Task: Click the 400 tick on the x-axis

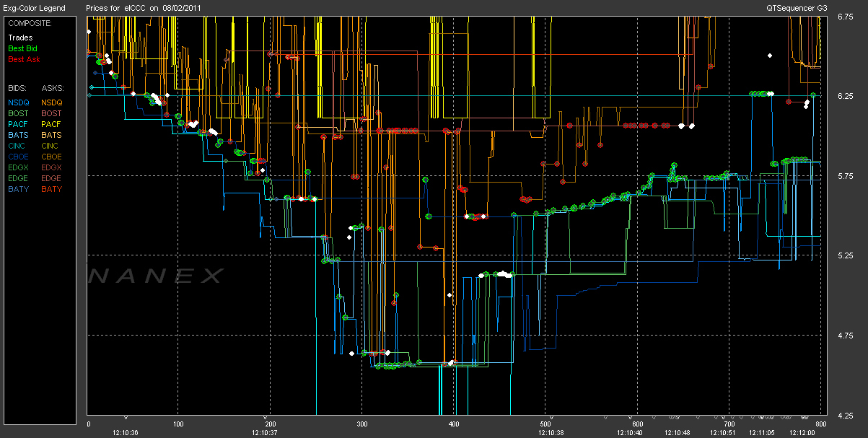Action: coord(454,424)
